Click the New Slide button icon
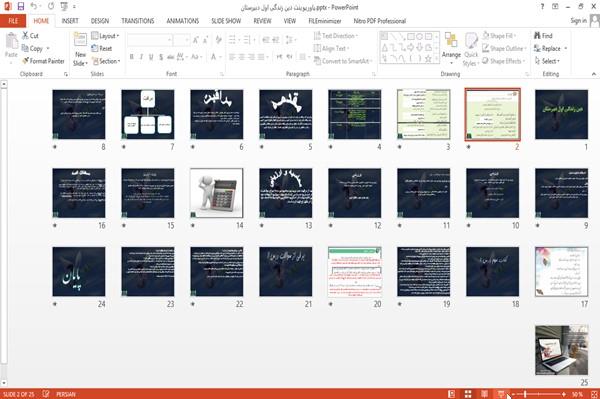The width and height of the screenshot is (600, 399). click(80, 41)
